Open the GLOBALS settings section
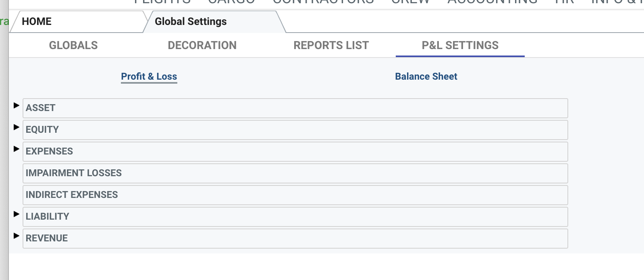 pos(73,45)
